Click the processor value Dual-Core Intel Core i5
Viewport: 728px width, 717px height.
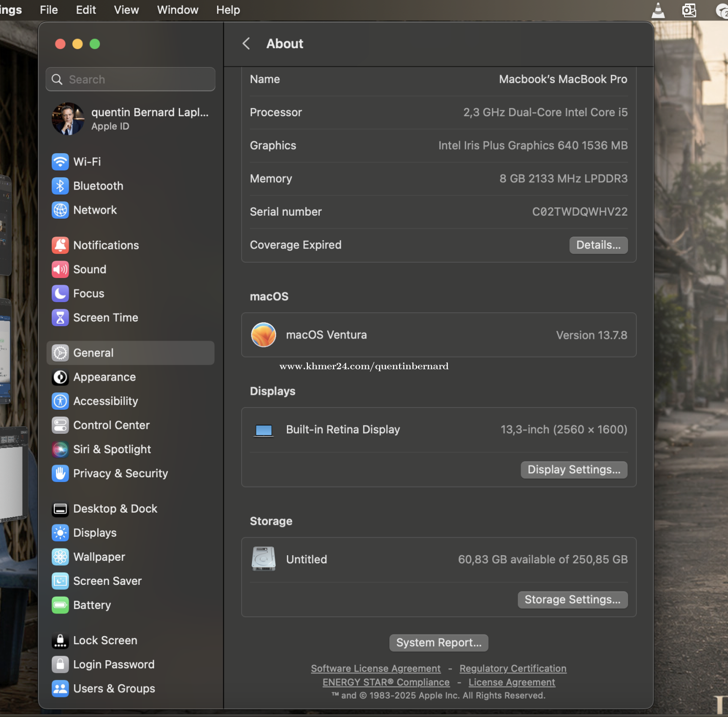[546, 112]
